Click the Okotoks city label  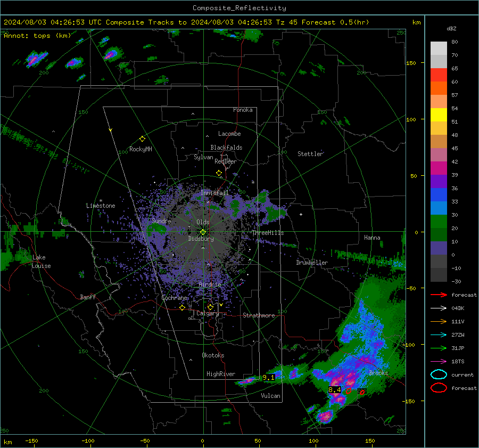(x=213, y=355)
